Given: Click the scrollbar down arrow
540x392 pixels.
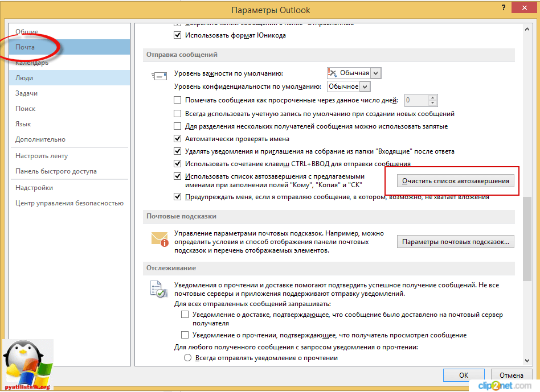Looking at the screenshot, I should click(x=527, y=360).
